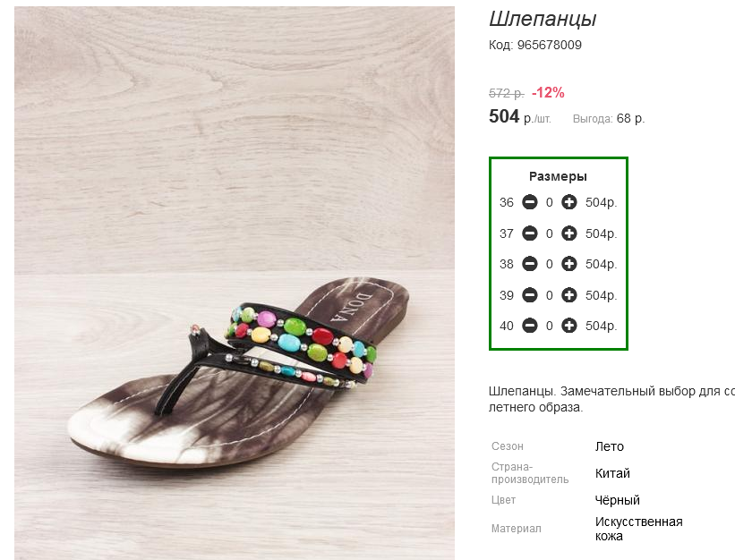
Task: Click minus button for size 40
Action: pos(530,326)
